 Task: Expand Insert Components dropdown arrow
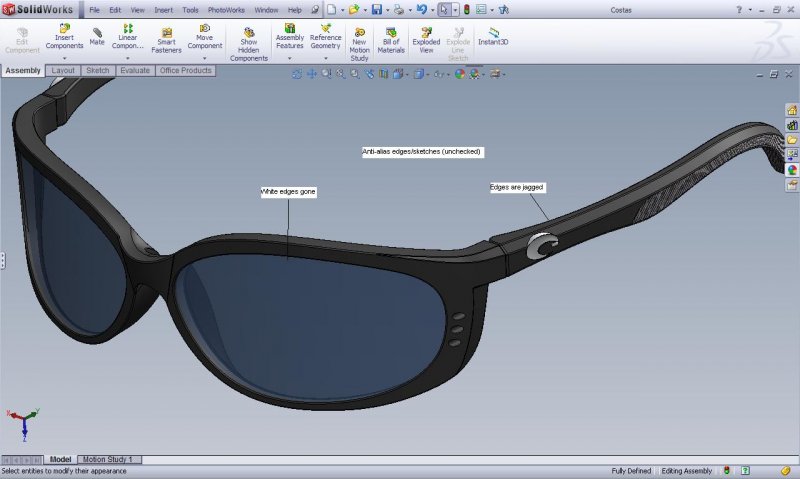64,58
